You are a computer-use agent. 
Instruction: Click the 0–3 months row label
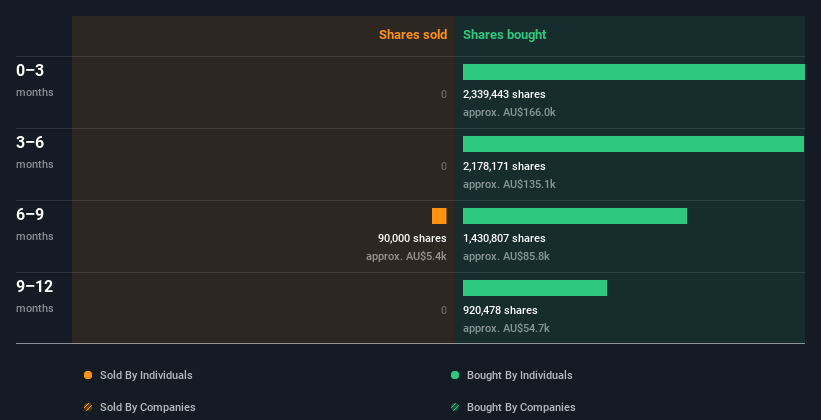pos(35,80)
